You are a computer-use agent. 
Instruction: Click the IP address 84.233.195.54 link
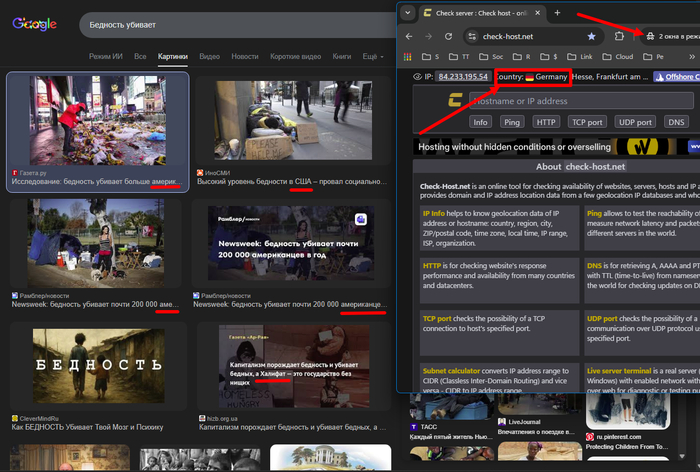462,76
